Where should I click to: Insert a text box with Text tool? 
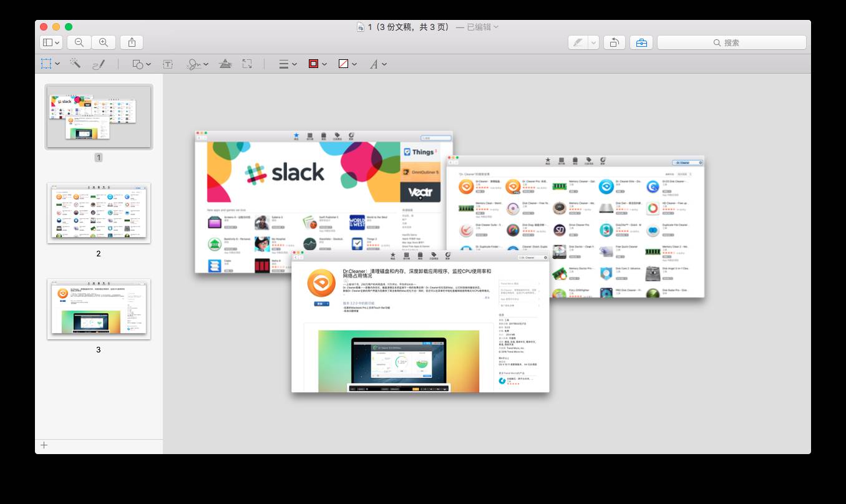(168, 64)
